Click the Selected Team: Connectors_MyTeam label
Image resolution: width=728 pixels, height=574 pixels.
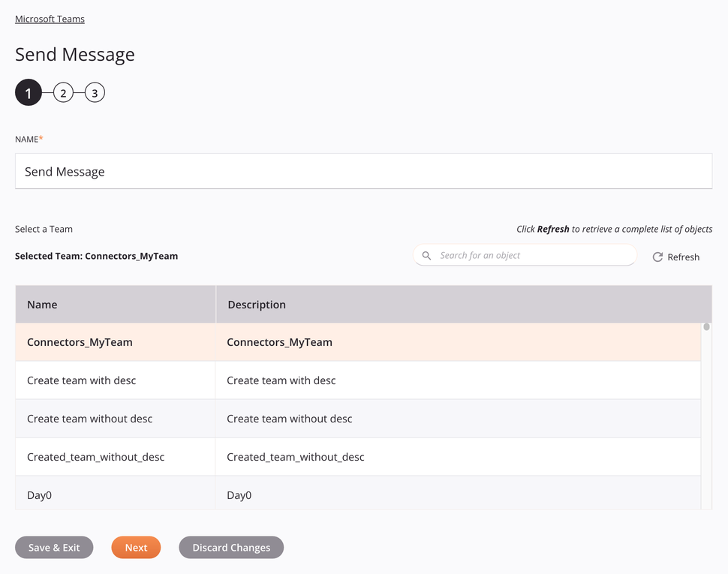pos(96,255)
